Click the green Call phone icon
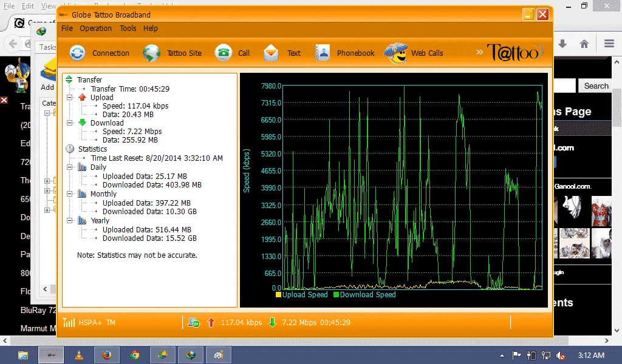 [x=224, y=53]
